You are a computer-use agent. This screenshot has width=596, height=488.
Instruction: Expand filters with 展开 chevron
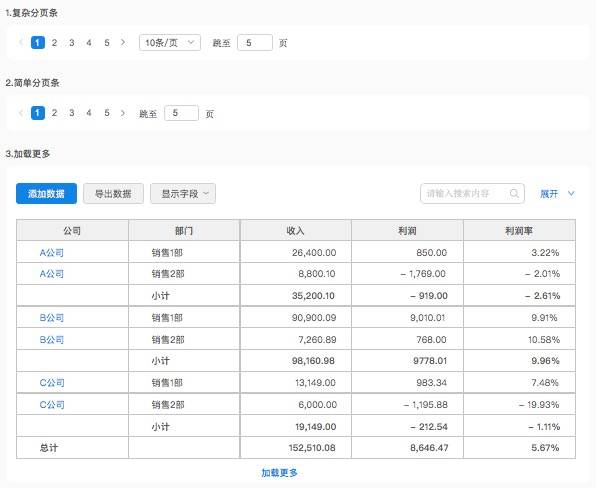click(571, 193)
